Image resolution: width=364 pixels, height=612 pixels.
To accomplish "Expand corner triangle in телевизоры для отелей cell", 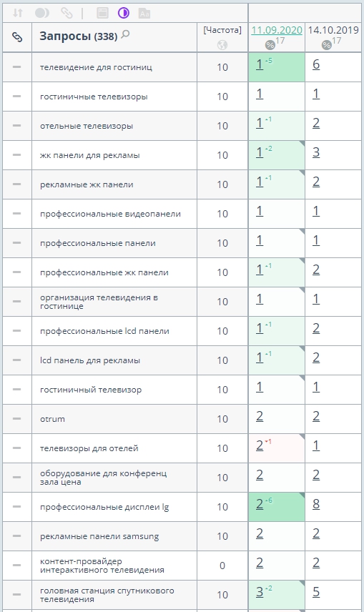I will coord(302,437).
